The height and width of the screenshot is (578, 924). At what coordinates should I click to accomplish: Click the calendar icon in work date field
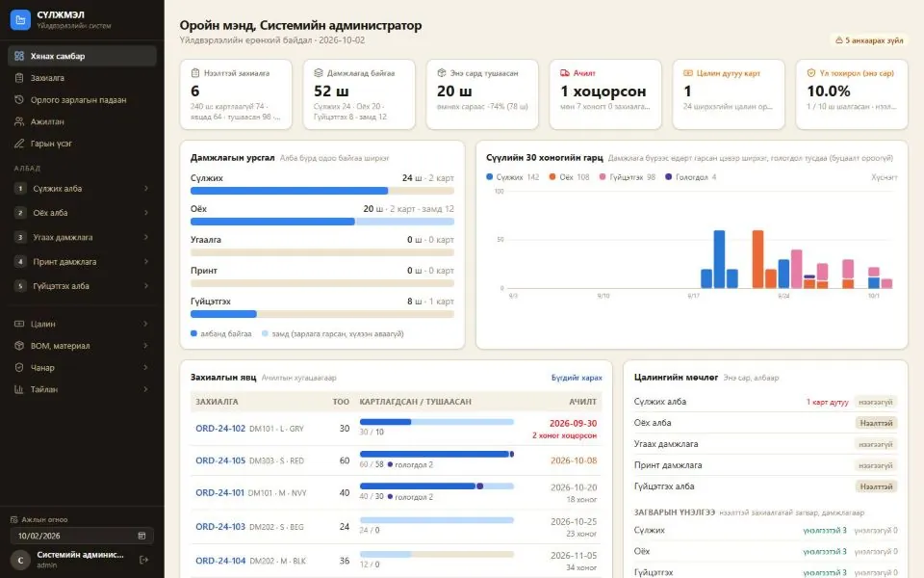[141, 536]
